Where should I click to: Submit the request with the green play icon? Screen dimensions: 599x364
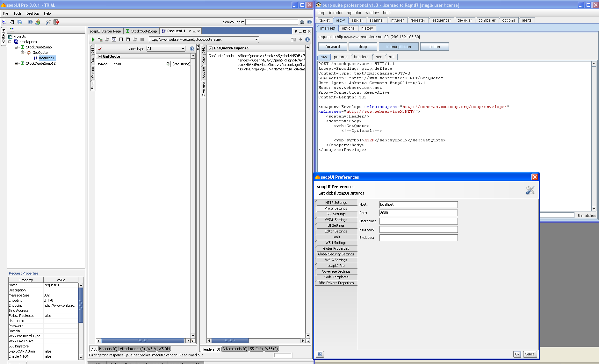[x=93, y=39]
